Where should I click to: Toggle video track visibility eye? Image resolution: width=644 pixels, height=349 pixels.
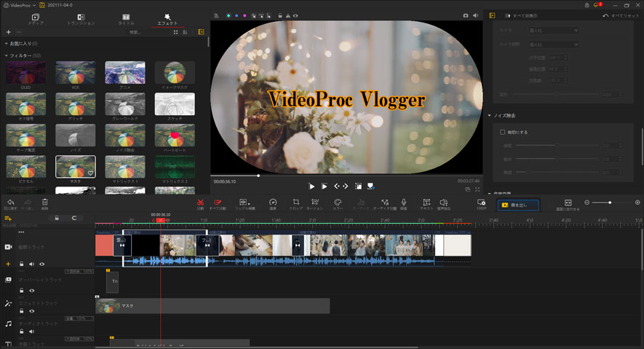tap(42, 264)
